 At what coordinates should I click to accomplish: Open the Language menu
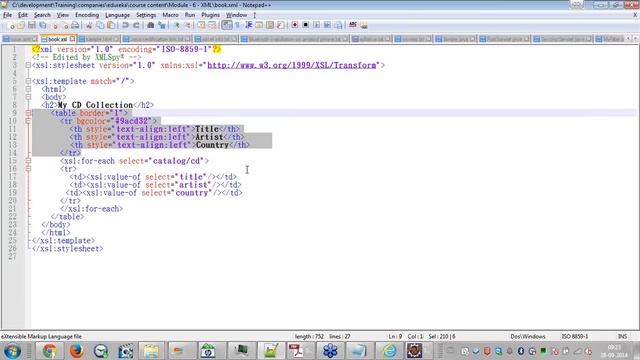(x=117, y=15)
